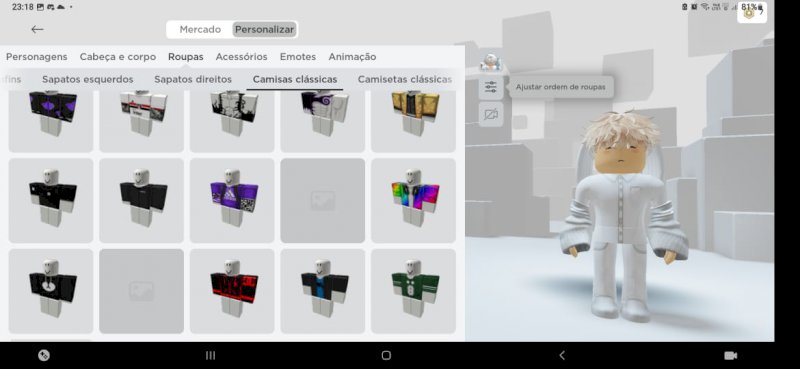Tap the placeholder tile beside the red-black shirt
Screen dimensions: 800x369
(x=141, y=291)
